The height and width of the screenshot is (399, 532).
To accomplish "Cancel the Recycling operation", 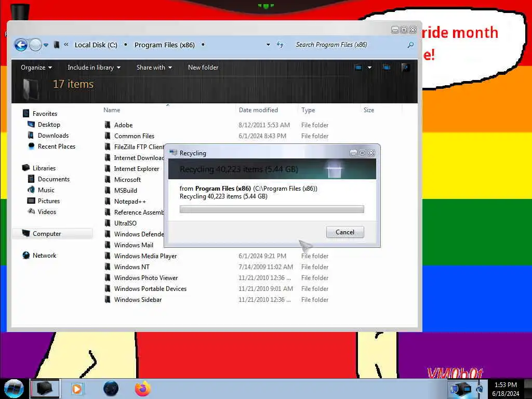I will tap(345, 232).
